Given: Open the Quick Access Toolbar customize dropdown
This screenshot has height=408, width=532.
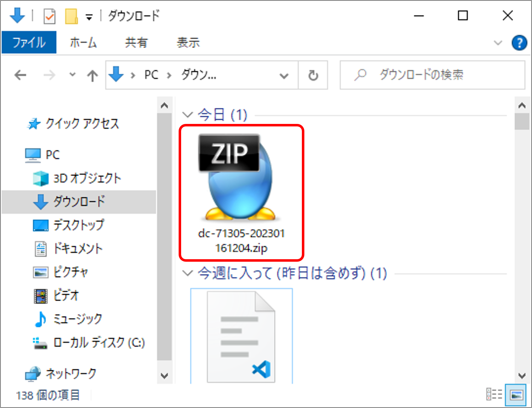Looking at the screenshot, I should click(90, 16).
